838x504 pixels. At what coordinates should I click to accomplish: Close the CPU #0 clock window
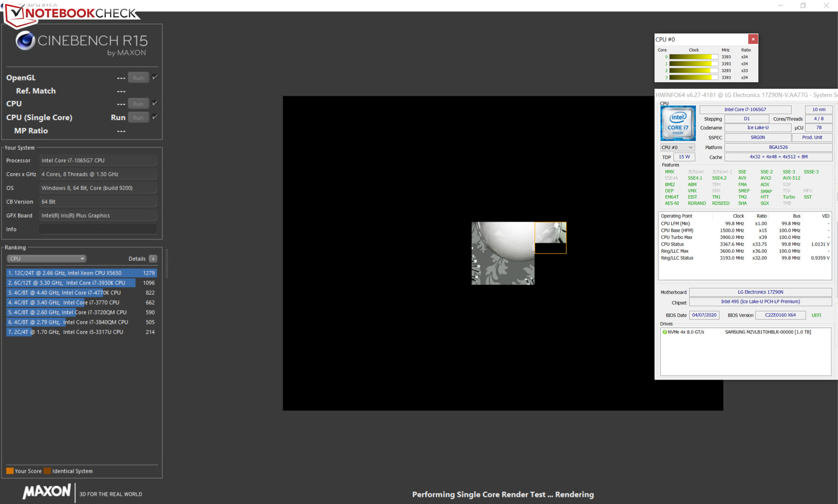pyautogui.click(x=753, y=39)
